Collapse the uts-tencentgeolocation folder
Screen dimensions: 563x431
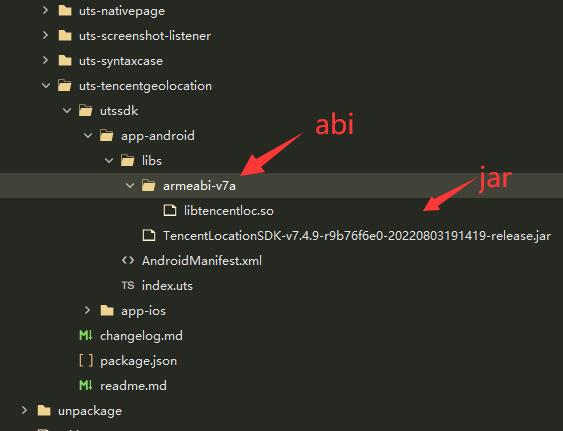46,85
